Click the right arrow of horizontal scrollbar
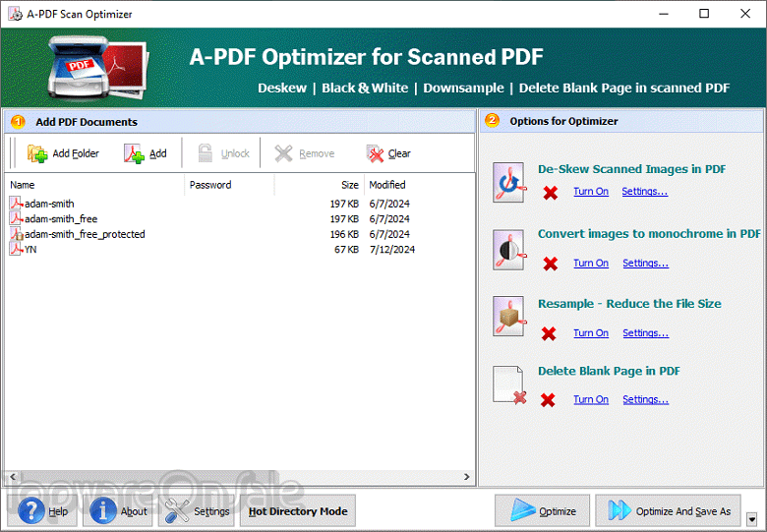 (467, 476)
